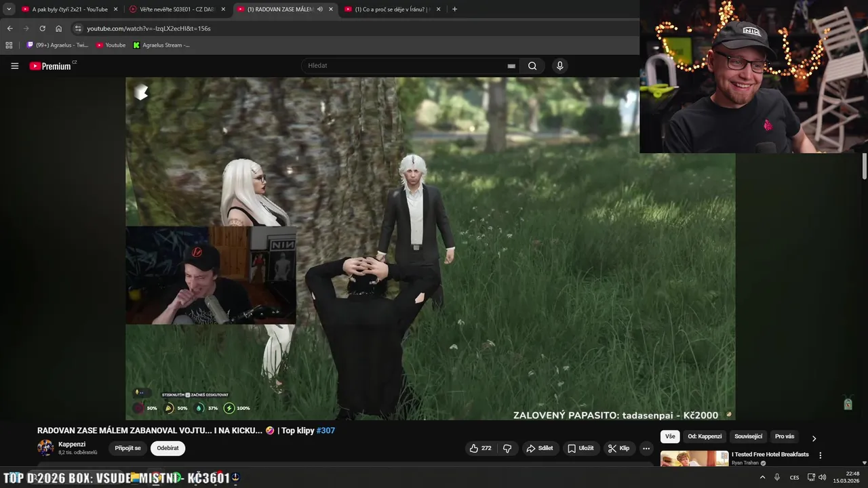Open the apps grid in bookmarks bar
This screenshot has width=868, height=488.
(9, 45)
